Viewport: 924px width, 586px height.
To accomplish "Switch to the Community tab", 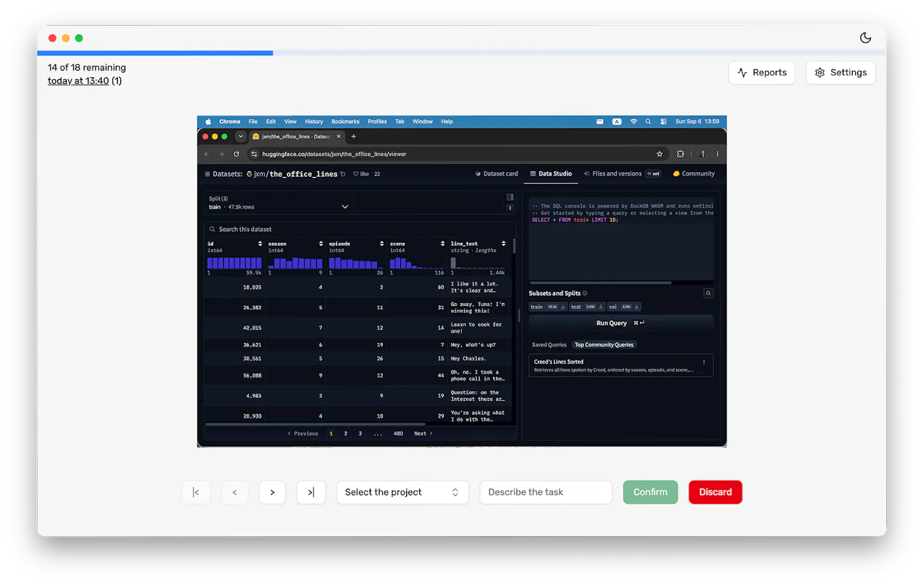I will pos(694,173).
